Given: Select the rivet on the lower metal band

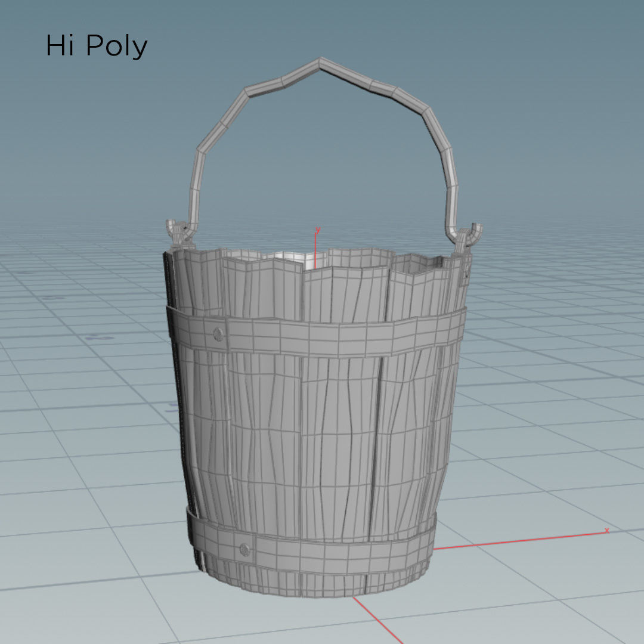Looking at the screenshot, I should click(x=245, y=549).
